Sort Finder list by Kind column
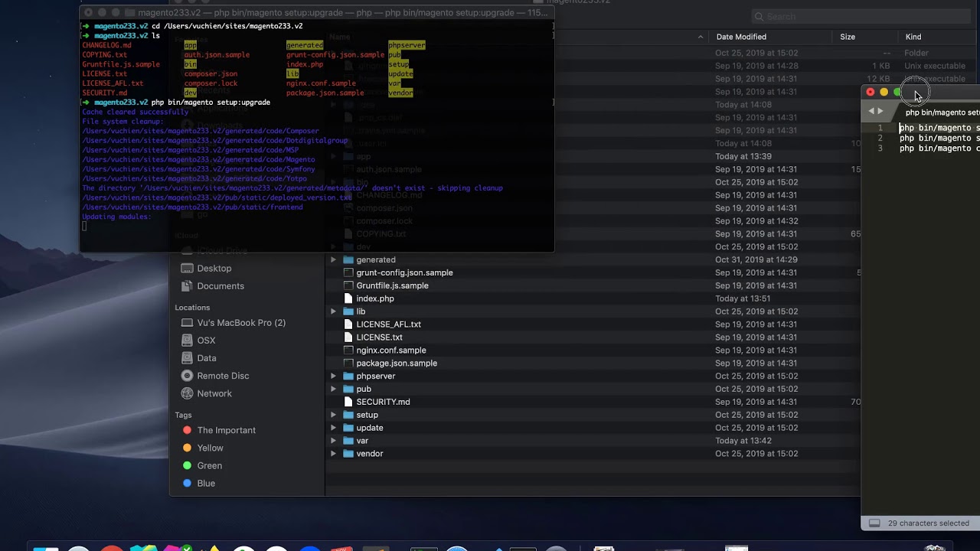 point(913,37)
